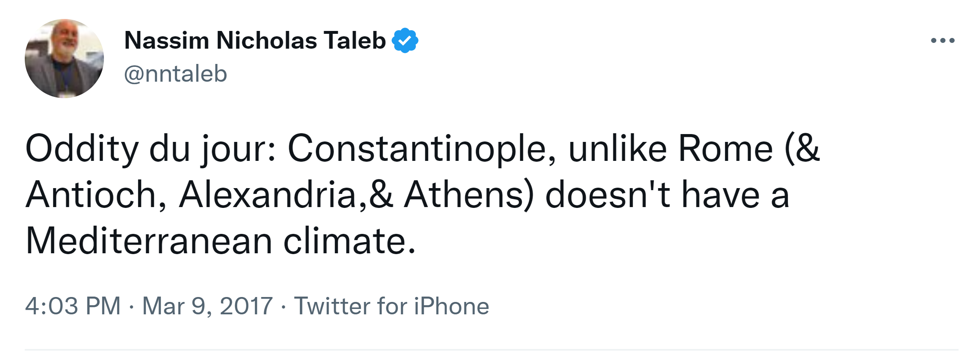
Task: Click the word Rome in the tweet
Action: click(x=726, y=148)
